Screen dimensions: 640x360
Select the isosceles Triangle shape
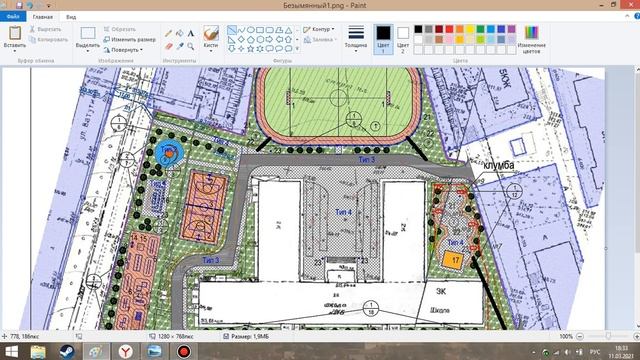[x=288, y=30]
